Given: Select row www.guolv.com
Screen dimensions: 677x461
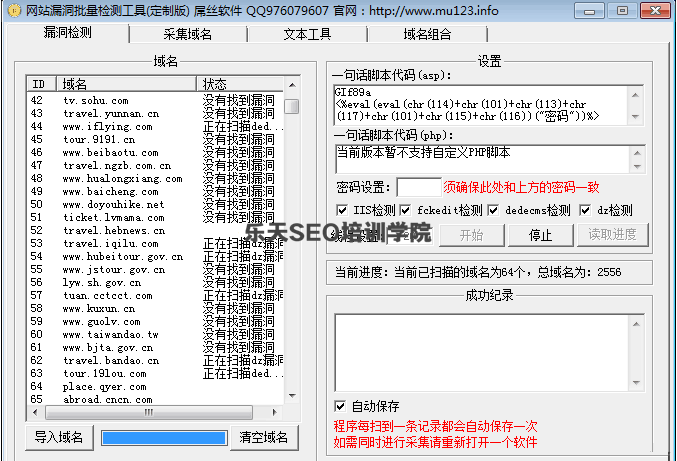Looking at the screenshot, I should tap(155, 321).
